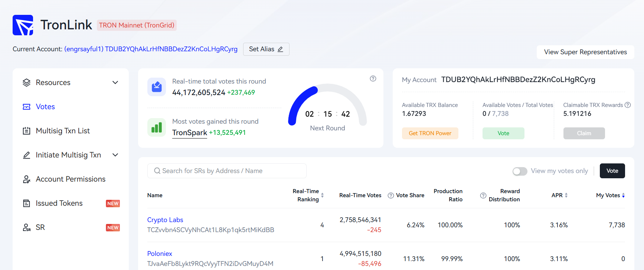Click the My Account address text

[x=518, y=79]
